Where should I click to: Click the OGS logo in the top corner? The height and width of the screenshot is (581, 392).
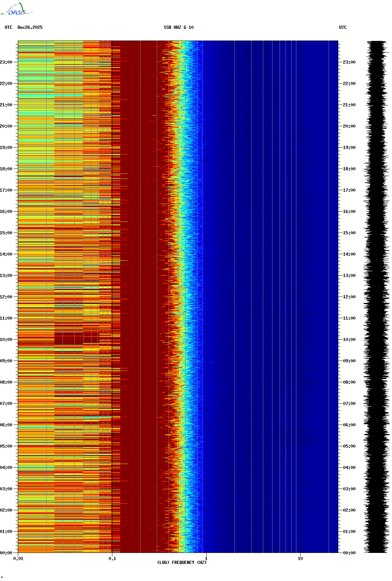click(16, 9)
